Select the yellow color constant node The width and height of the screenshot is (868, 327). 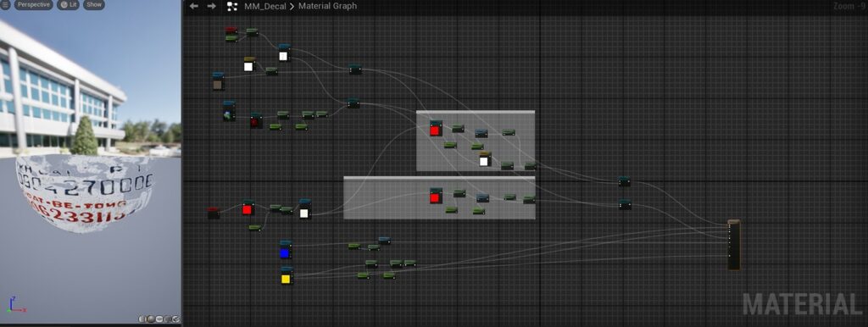[x=287, y=275]
